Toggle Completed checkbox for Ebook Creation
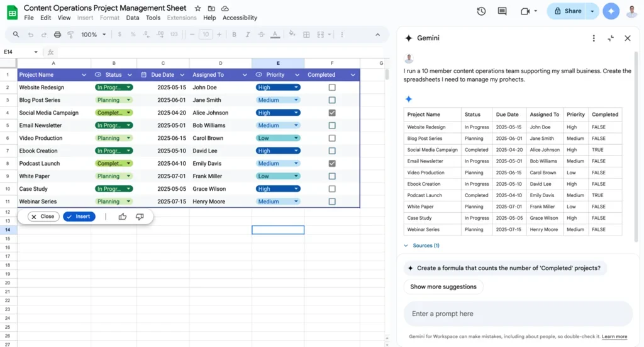The width and height of the screenshot is (644, 347). [332, 151]
